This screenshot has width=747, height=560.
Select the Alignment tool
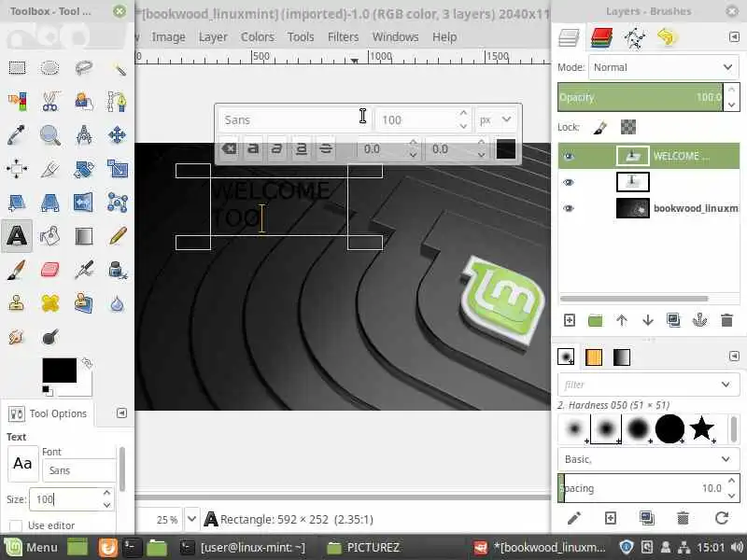[x=17, y=169]
